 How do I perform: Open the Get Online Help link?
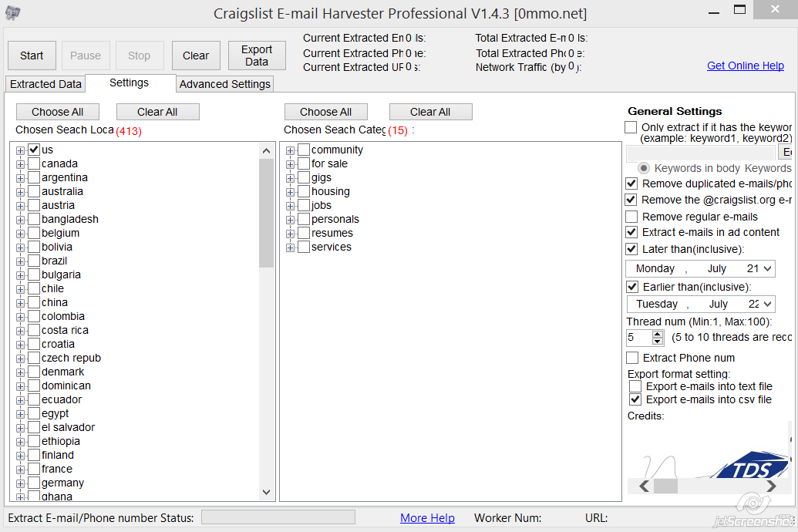[x=745, y=66]
